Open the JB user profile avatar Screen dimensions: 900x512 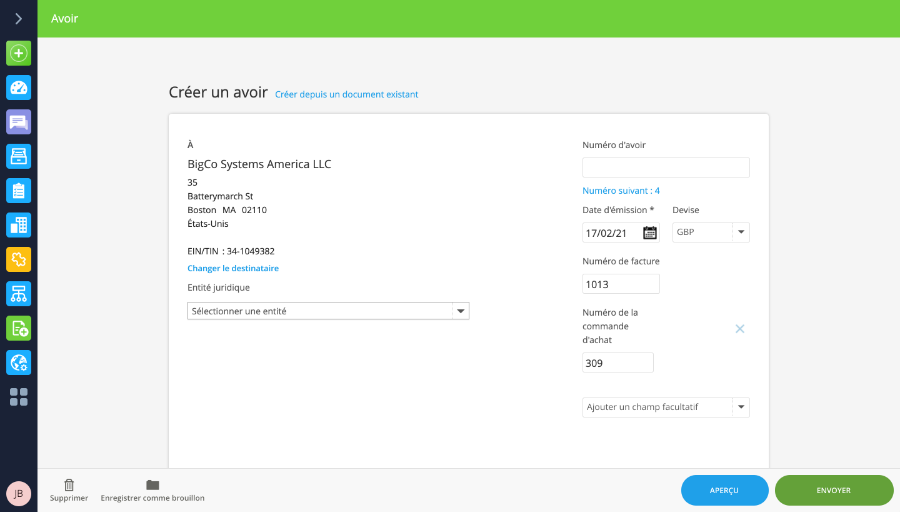click(x=18, y=493)
